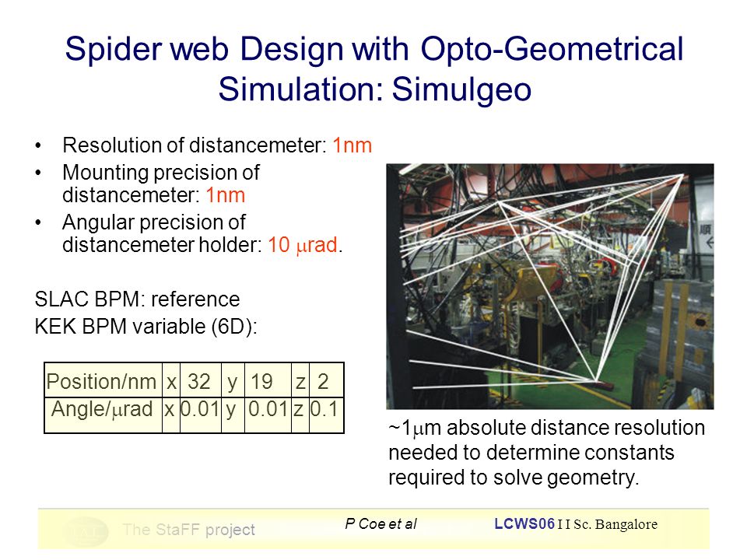Viewport: 747px width, 560px height.
Task: Click the angle z value '0.1' cell
Action: [326, 415]
